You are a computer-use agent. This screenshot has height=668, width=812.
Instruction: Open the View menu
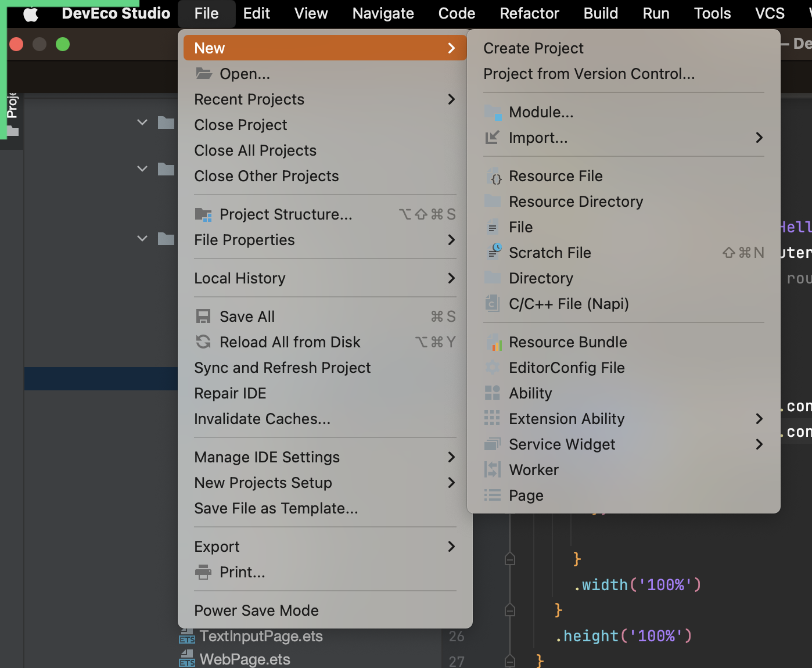click(311, 13)
